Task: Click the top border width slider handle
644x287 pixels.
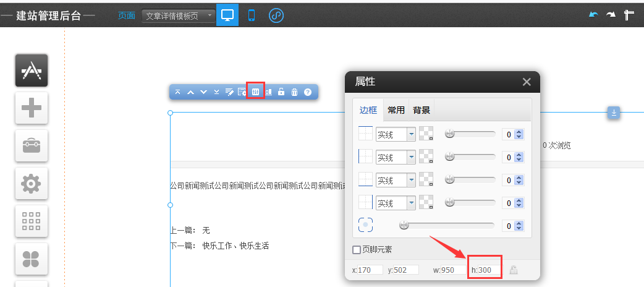Action: click(x=450, y=134)
